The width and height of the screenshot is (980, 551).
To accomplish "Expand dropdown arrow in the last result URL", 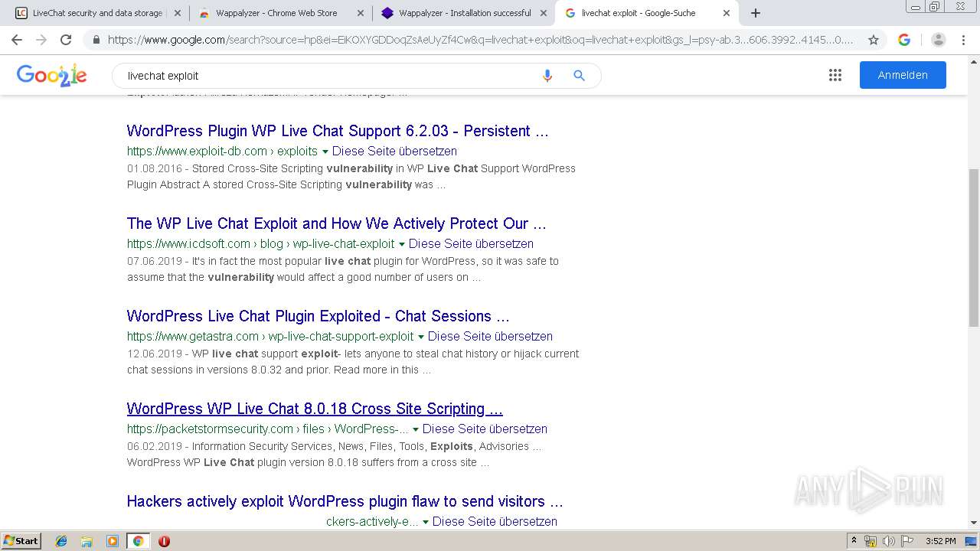I will 425,522.
